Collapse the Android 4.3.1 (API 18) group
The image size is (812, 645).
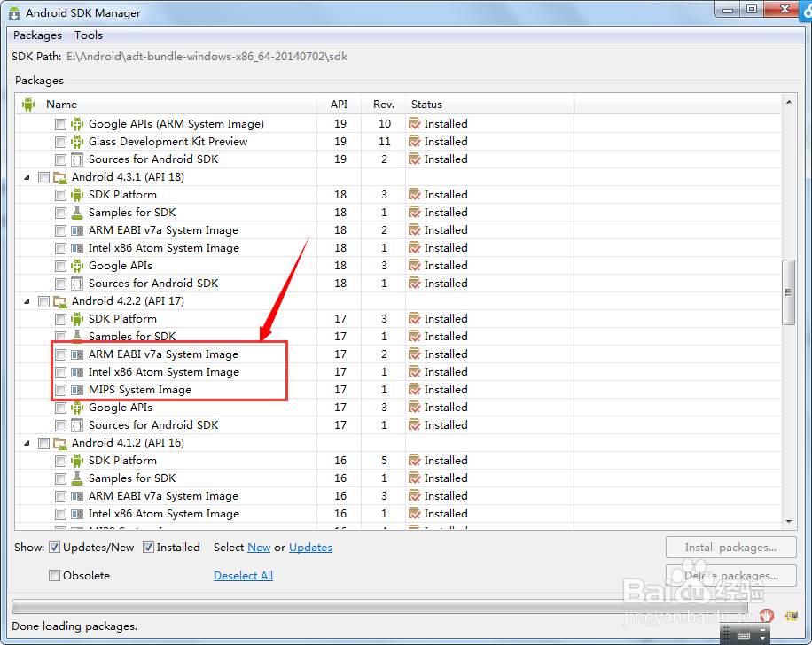click(27, 177)
